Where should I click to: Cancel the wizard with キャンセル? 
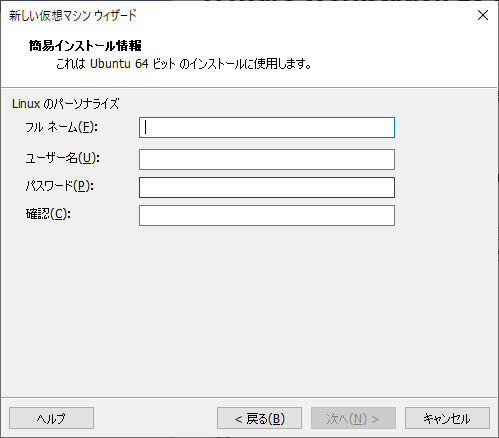[x=447, y=418]
